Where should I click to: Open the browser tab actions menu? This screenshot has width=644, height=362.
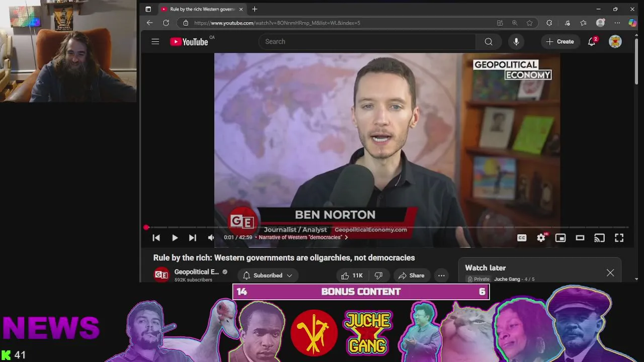click(148, 9)
